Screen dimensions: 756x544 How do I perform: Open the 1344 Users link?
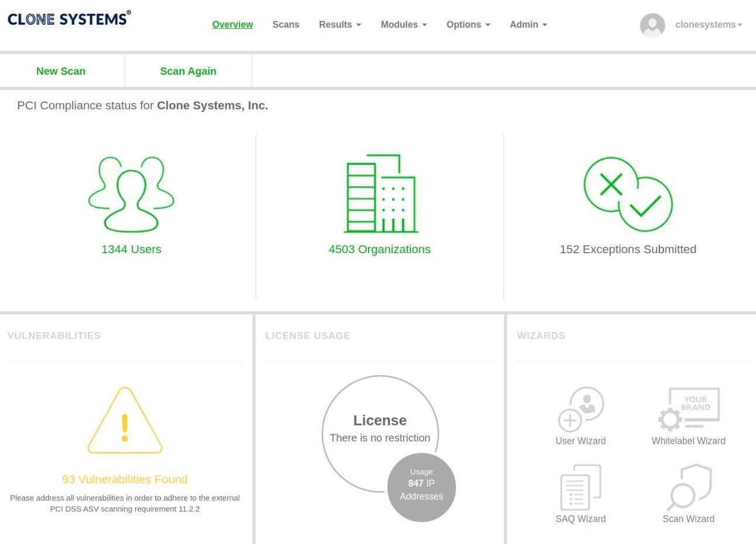coord(131,249)
